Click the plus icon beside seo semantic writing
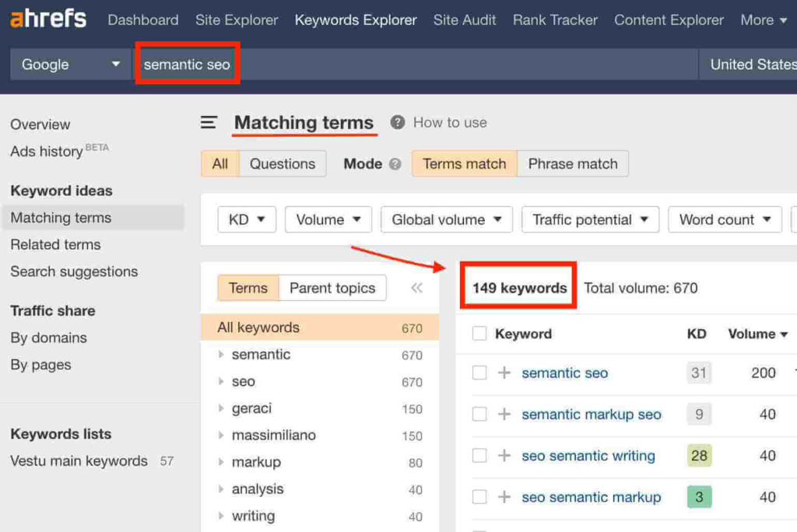 [504, 457]
